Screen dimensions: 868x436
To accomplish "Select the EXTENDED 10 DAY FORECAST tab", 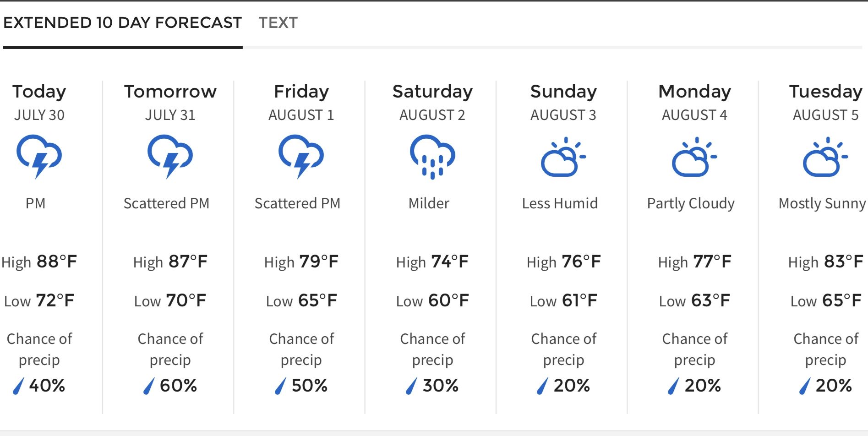I will (x=122, y=22).
